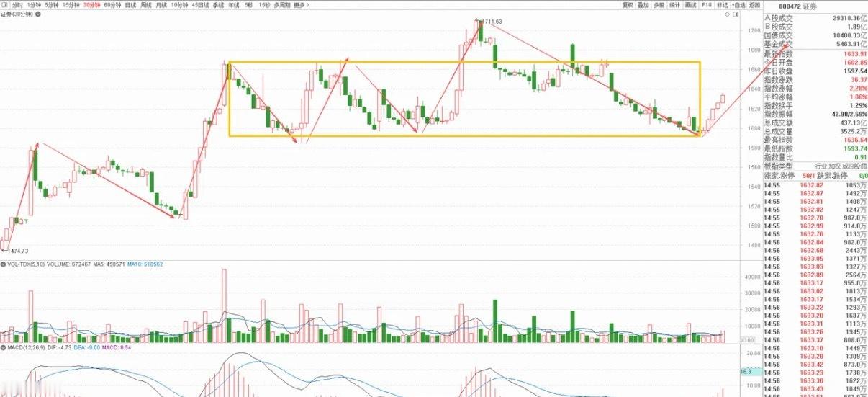Click the round icon beside 证券(30分钟) label
Image resolution: width=868 pixels, height=397 pixels.
click(x=37, y=14)
